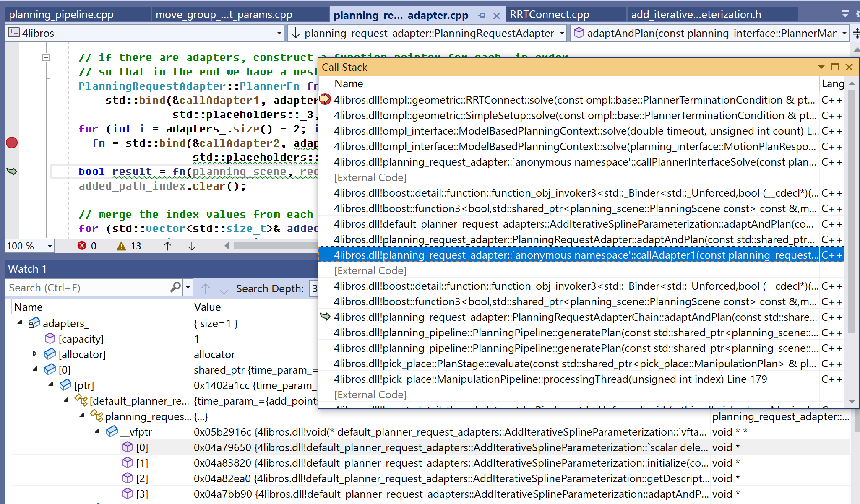Select __vfptr [2] getDescript row
Screen dimensions: 860x504
[x=430, y=478]
